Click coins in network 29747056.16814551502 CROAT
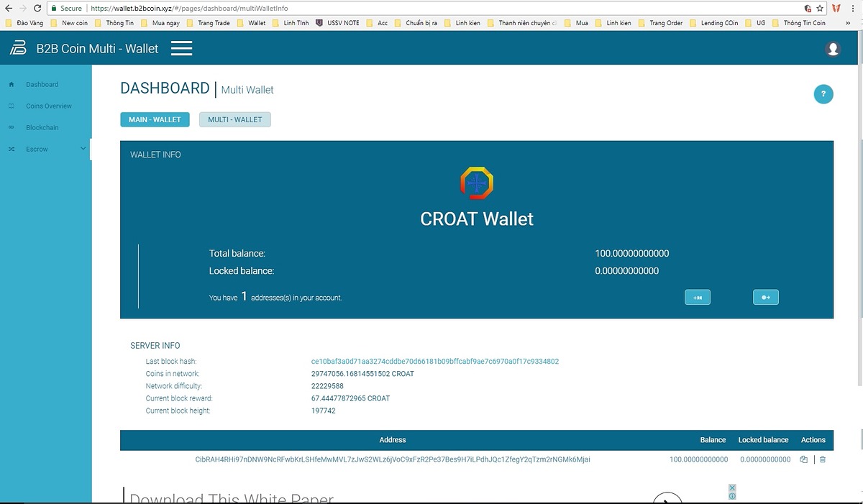 pyautogui.click(x=362, y=374)
